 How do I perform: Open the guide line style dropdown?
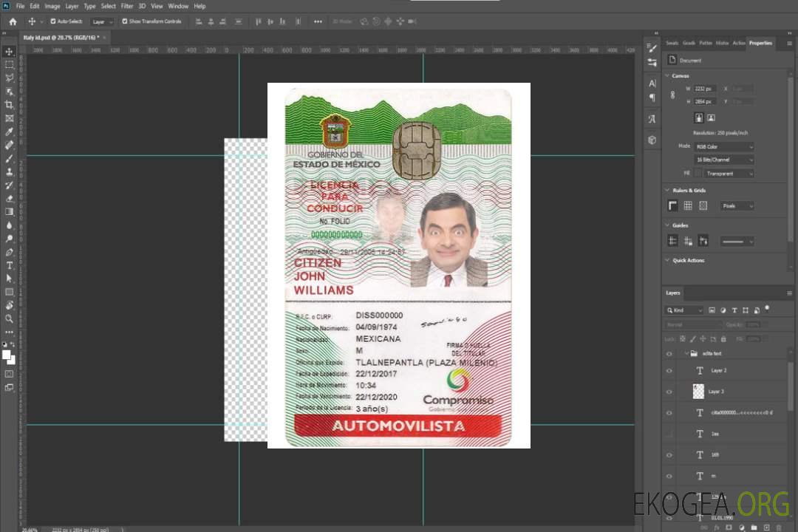[737, 242]
